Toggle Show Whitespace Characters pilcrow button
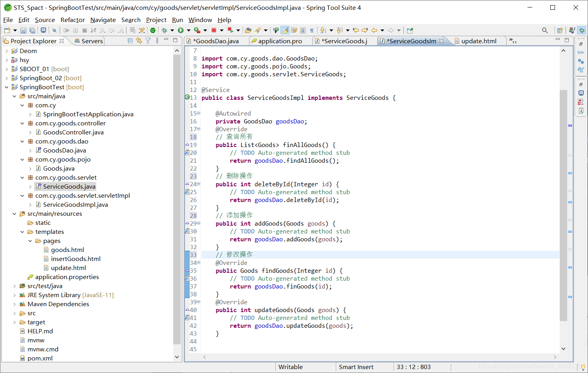Viewport: 588px width, 373px height. point(312,30)
